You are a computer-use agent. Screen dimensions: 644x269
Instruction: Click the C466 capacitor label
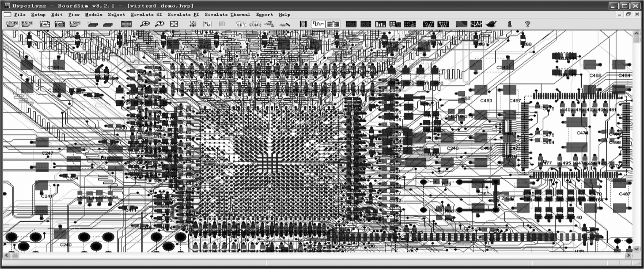coord(596,75)
